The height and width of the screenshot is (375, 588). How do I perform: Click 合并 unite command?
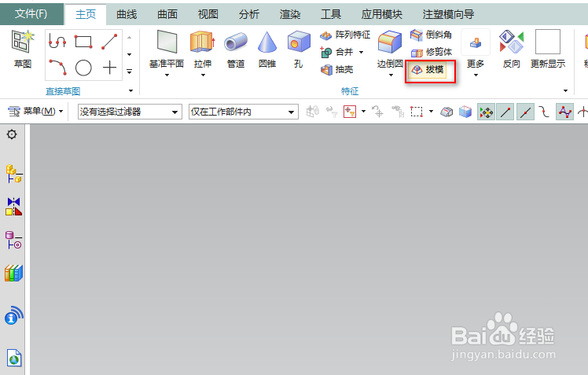tap(336, 52)
